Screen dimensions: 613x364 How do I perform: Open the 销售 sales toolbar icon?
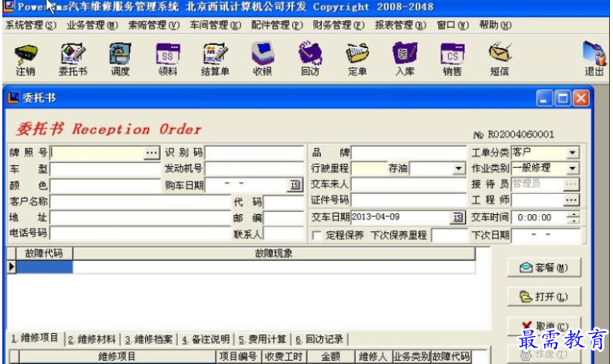[x=452, y=60]
